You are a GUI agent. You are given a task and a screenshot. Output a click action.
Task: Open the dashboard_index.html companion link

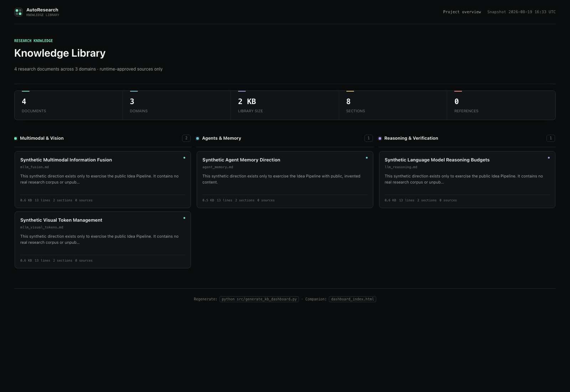(352, 299)
